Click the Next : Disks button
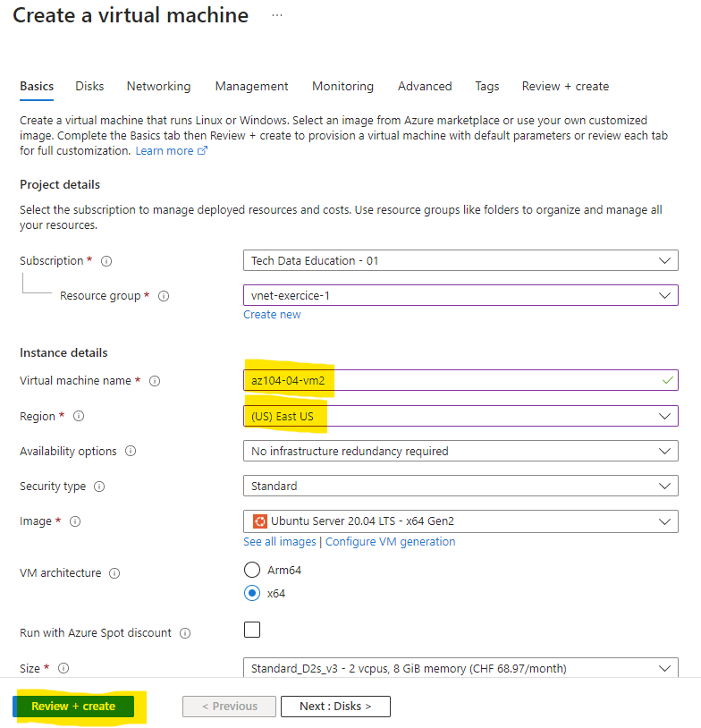This screenshot has height=728, width=701. tap(335, 707)
